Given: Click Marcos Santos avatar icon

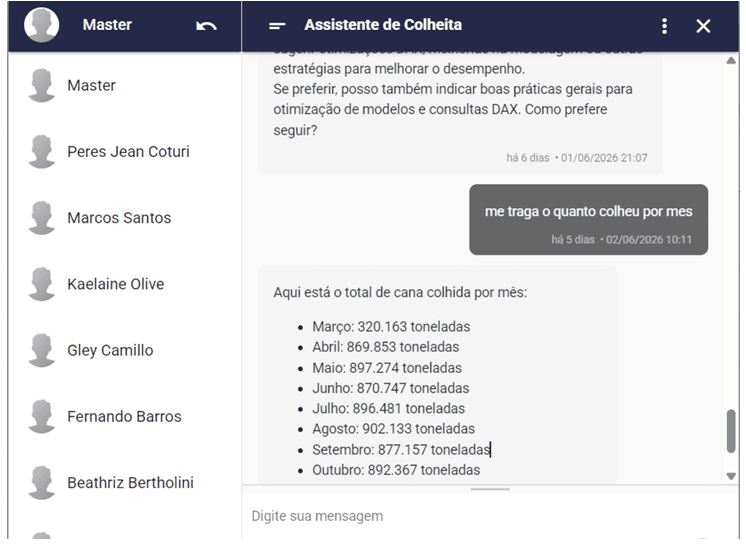Looking at the screenshot, I should pyautogui.click(x=41, y=218).
